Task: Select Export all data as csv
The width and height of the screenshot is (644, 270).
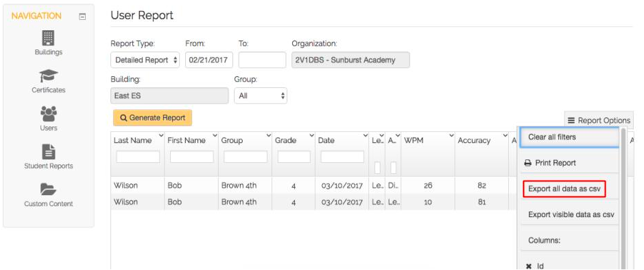Action: pyautogui.click(x=564, y=189)
